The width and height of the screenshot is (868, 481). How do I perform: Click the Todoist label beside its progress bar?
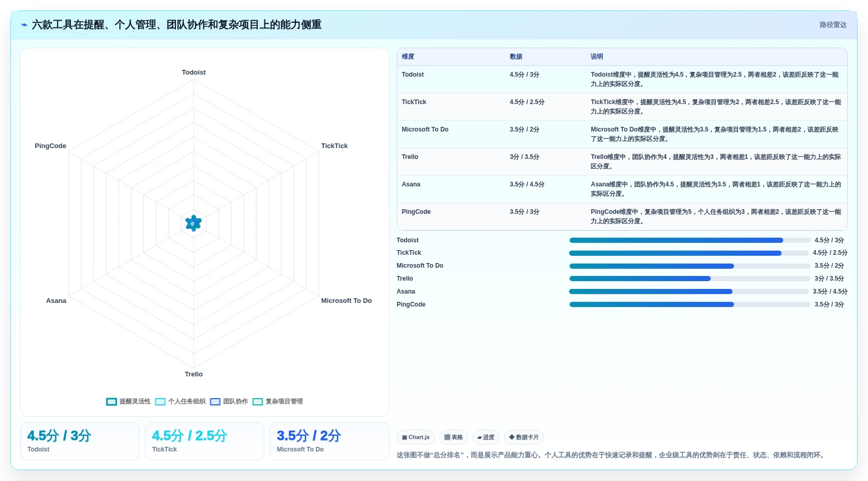tap(408, 240)
